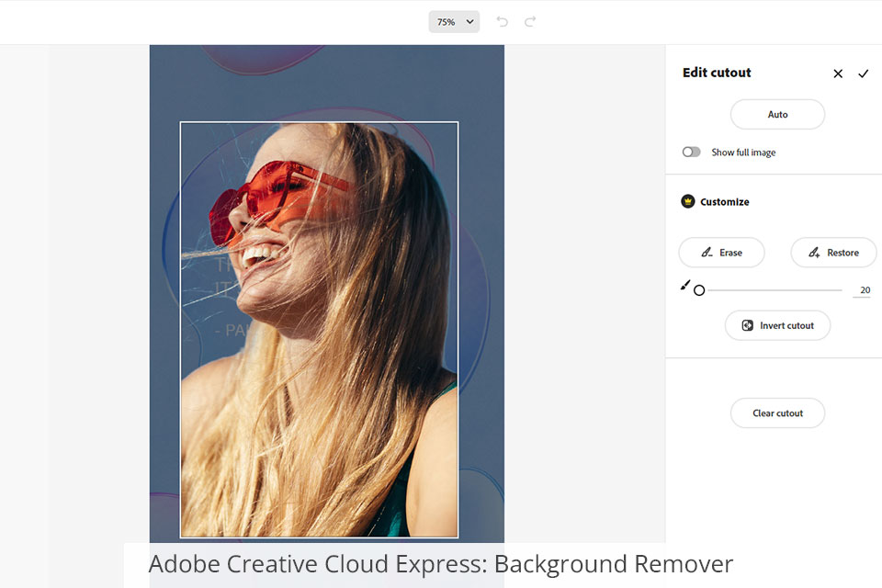
Task: Click the Clear cutout button
Action: tap(777, 413)
